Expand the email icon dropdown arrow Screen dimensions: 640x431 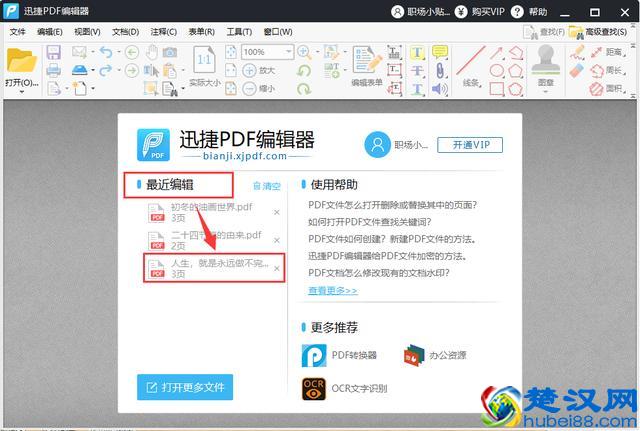93,52
